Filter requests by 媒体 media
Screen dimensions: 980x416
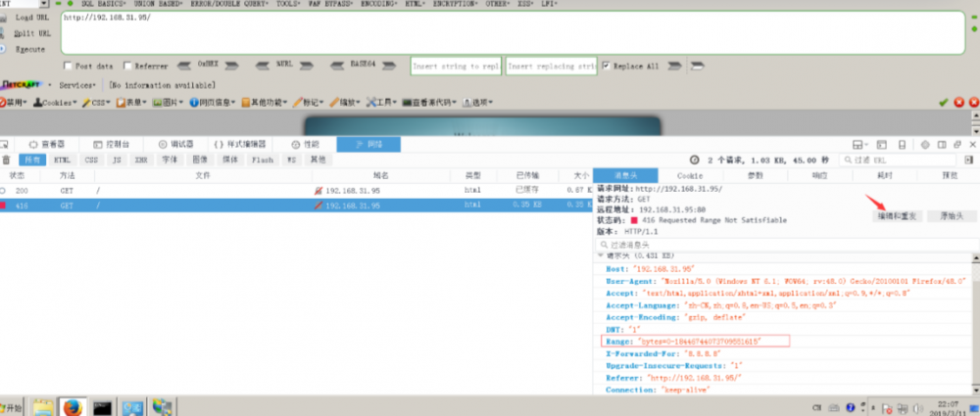coord(230,160)
